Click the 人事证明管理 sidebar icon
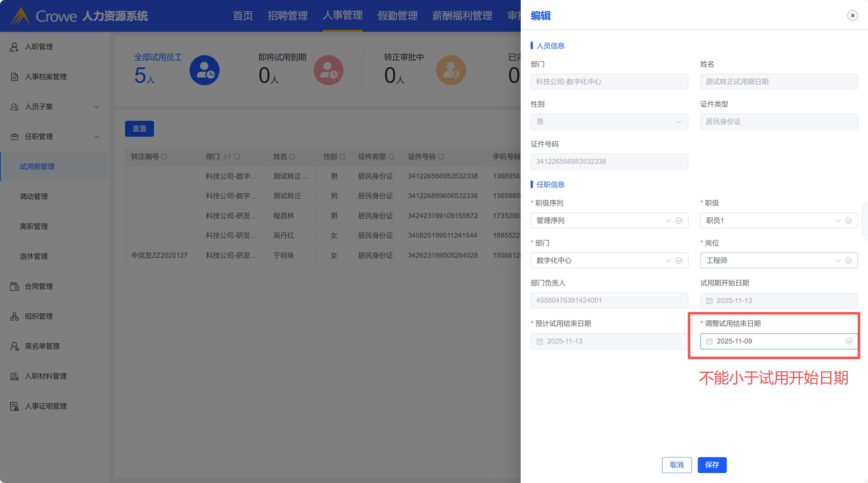The height and width of the screenshot is (483, 868). click(14, 407)
